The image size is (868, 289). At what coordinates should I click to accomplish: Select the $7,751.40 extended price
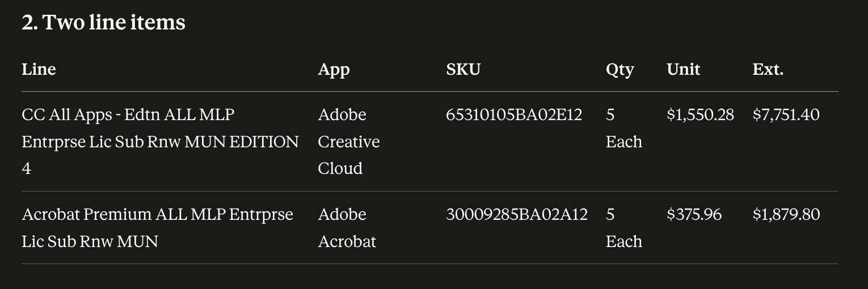(786, 114)
